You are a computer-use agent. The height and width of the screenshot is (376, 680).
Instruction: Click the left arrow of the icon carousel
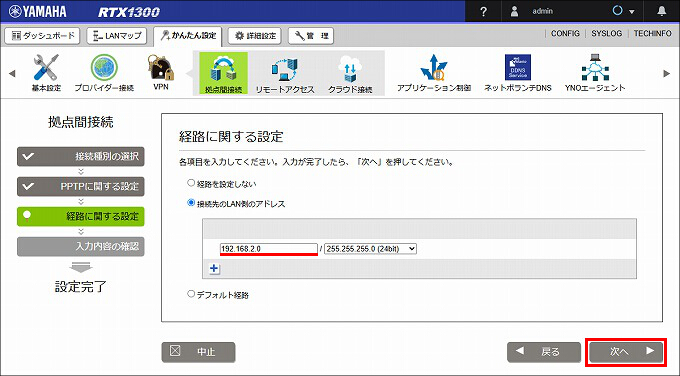[12, 73]
